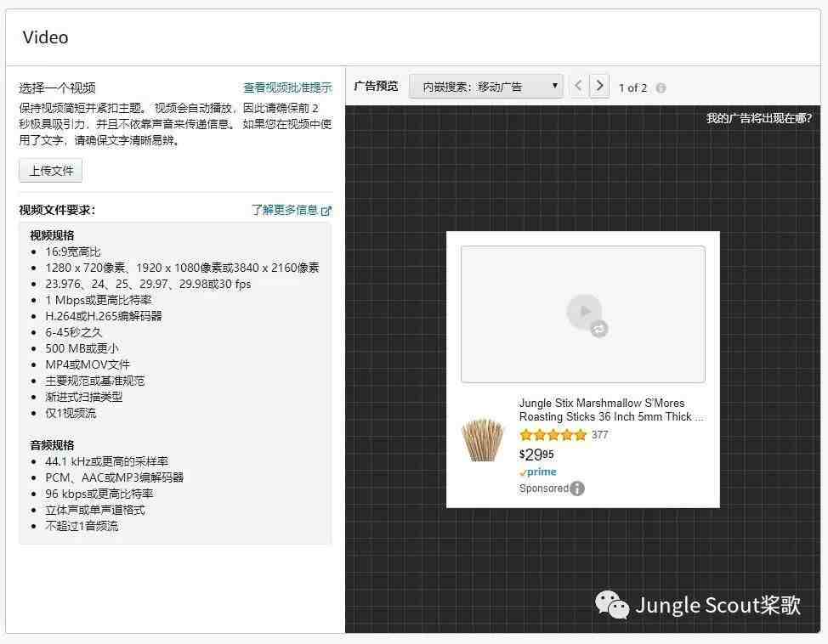
Task: Click the PCM、AAC或MP3编解码器 line
Action: coord(114,477)
